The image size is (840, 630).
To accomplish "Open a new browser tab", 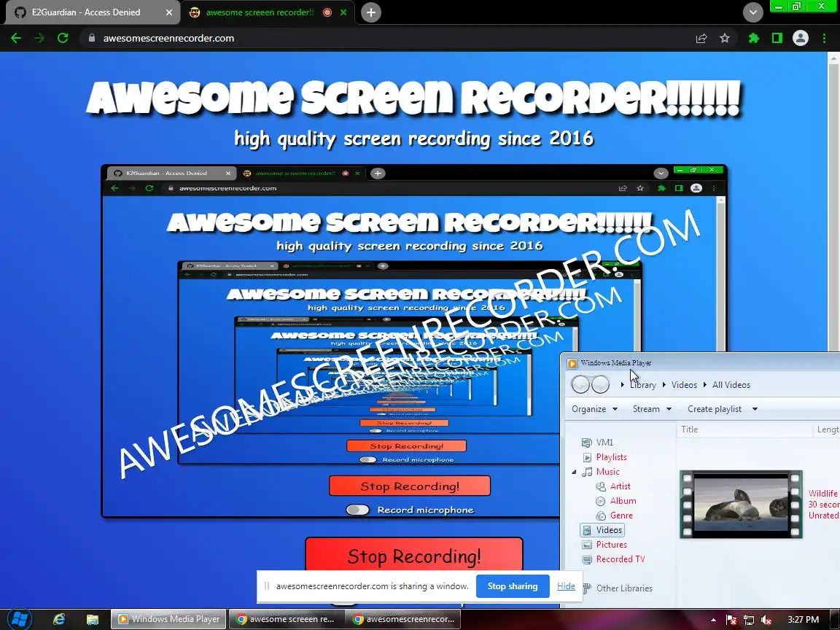I will click(370, 12).
